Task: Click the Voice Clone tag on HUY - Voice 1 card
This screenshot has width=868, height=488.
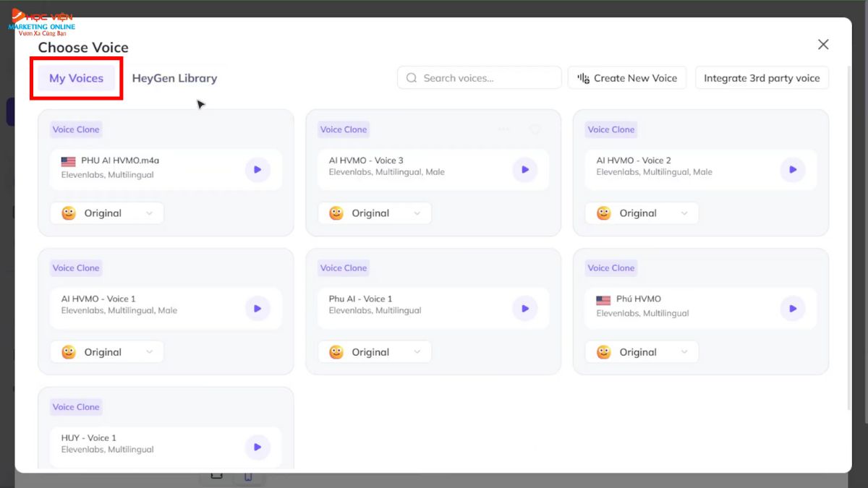Action: [x=76, y=407]
